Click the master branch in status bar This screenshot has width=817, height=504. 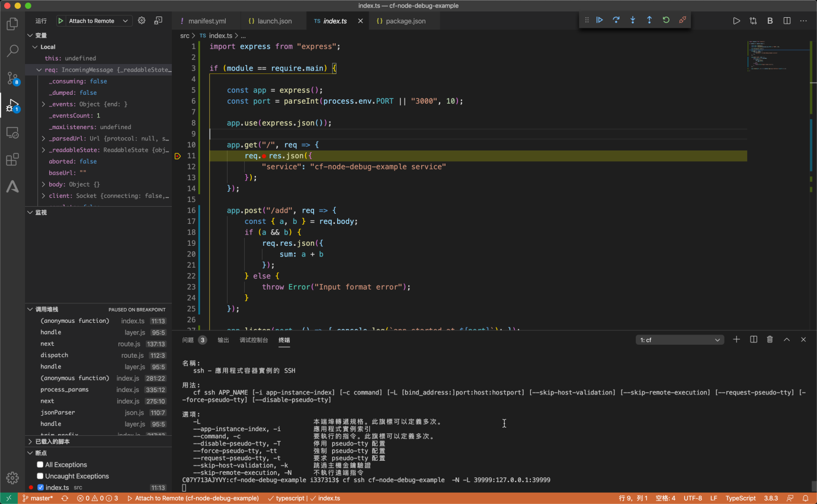click(x=38, y=498)
